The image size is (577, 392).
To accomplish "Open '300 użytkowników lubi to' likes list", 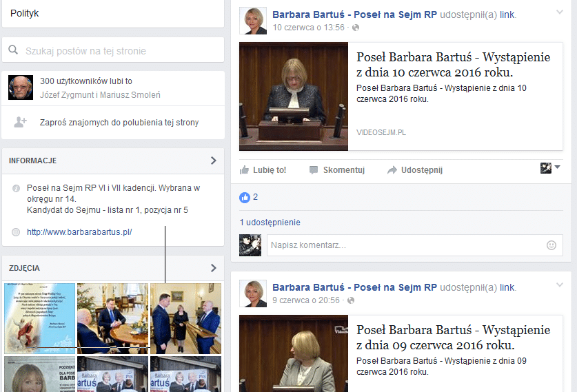I will [x=86, y=81].
